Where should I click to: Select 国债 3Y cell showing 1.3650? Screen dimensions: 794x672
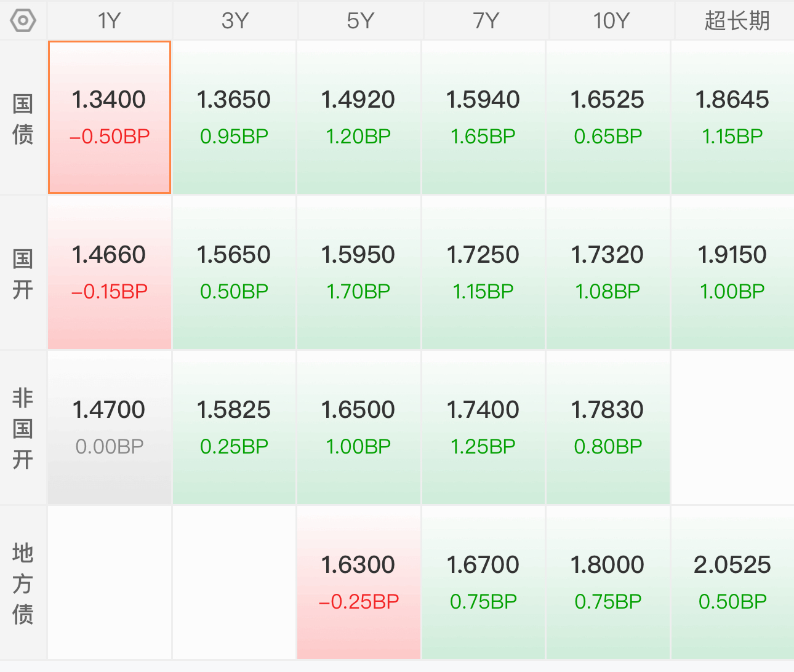(234, 118)
